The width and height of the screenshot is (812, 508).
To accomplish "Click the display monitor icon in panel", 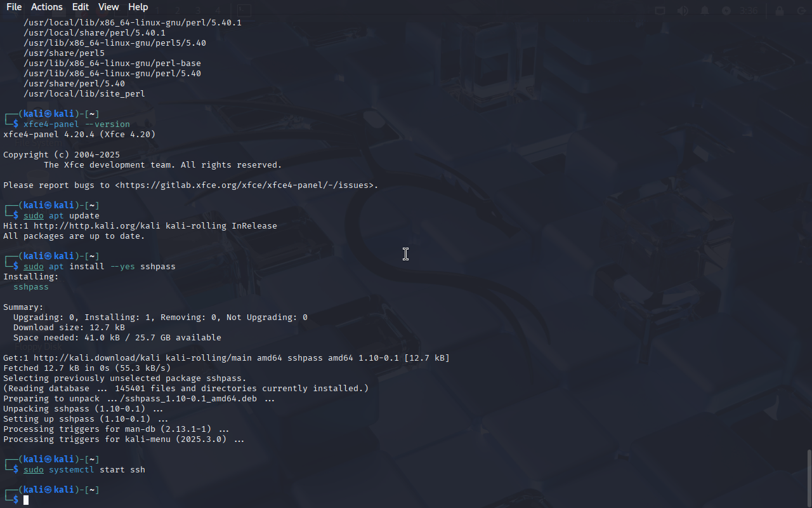I will pyautogui.click(x=660, y=11).
